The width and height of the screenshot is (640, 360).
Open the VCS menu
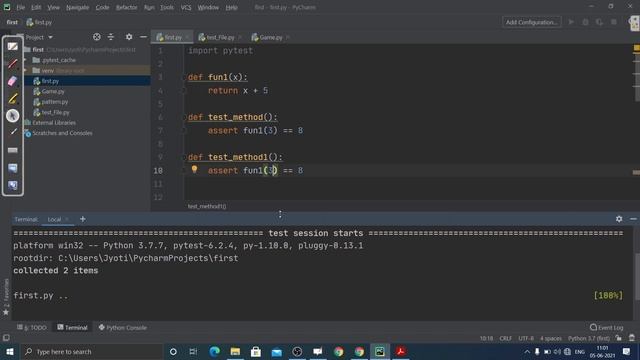tap(186, 7)
